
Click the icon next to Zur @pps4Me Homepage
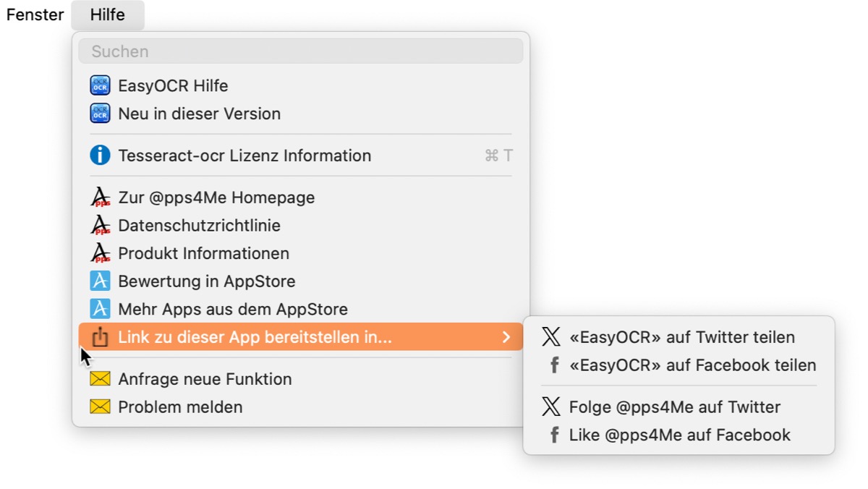100,197
